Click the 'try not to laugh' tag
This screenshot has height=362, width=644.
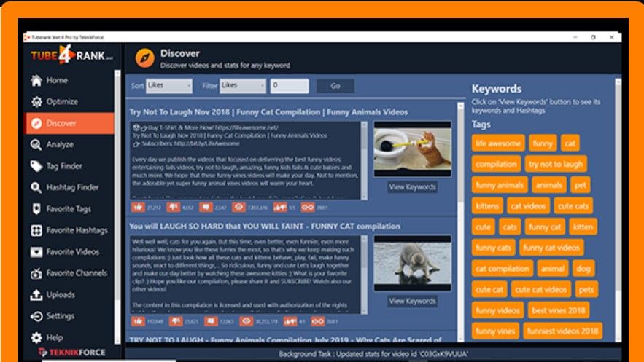[556, 164]
